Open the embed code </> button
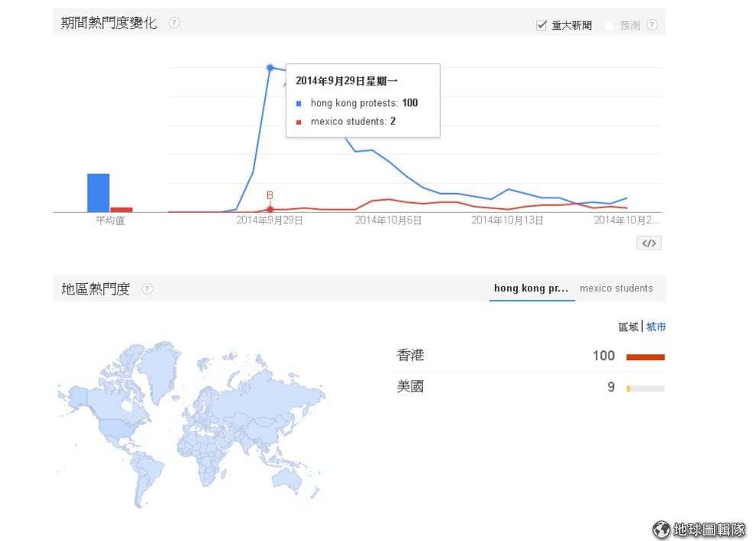 [x=648, y=243]
